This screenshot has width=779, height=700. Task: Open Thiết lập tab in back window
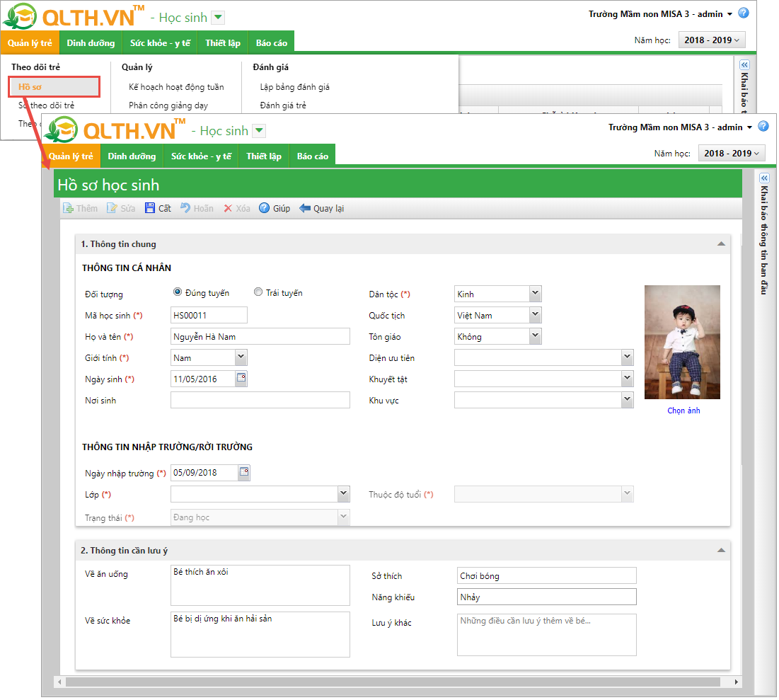[223, 42]
